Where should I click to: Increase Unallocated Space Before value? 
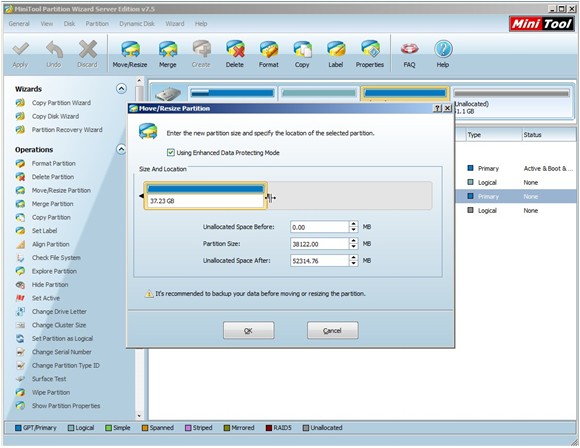point(354,224)
